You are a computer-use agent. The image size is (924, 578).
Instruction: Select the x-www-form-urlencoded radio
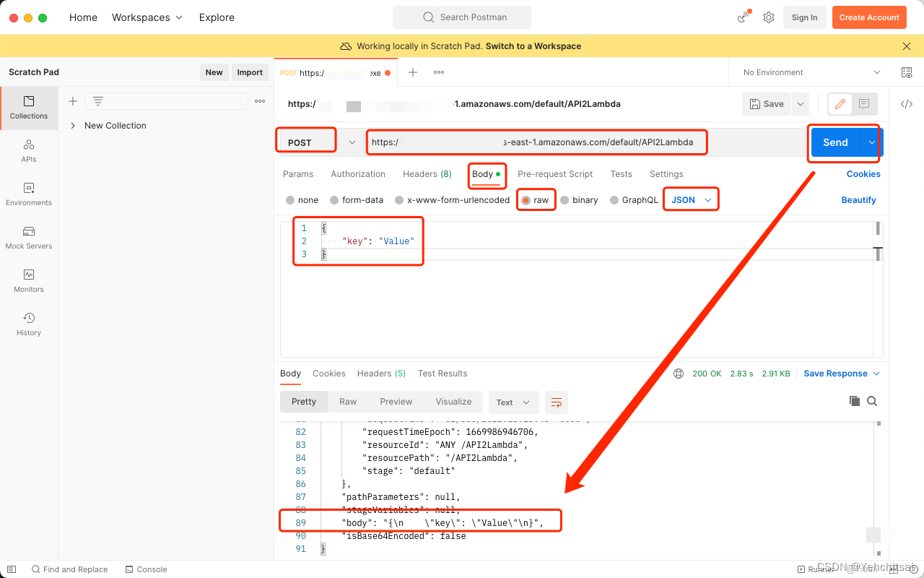(399, 200)
